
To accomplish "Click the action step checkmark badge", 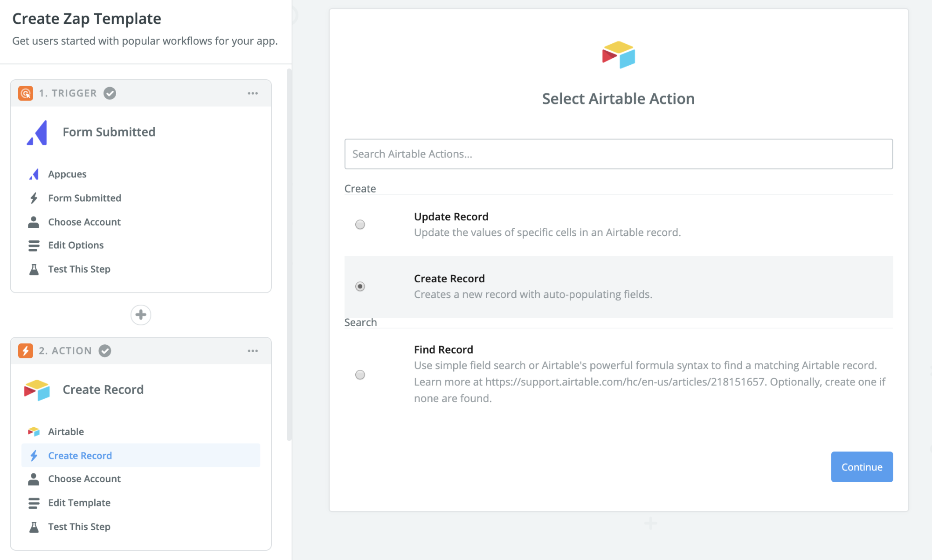I will (x=105, y=351).
